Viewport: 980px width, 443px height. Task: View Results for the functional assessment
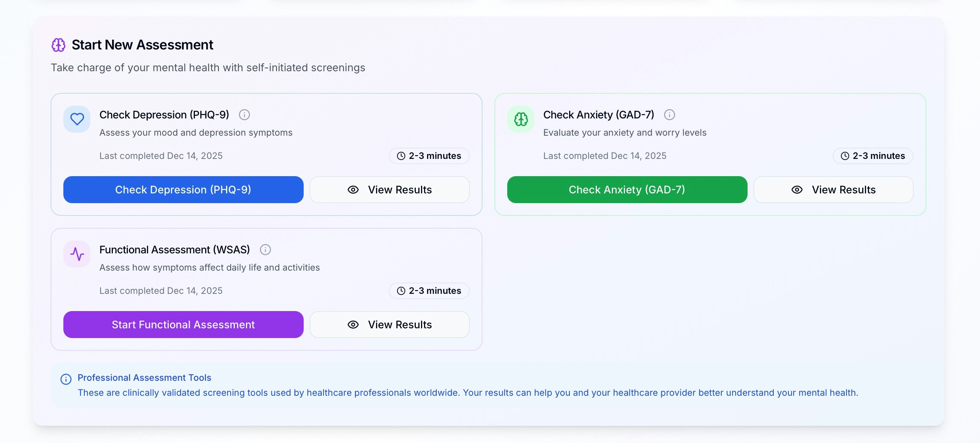pyautogui.click(x=389, y=324)
